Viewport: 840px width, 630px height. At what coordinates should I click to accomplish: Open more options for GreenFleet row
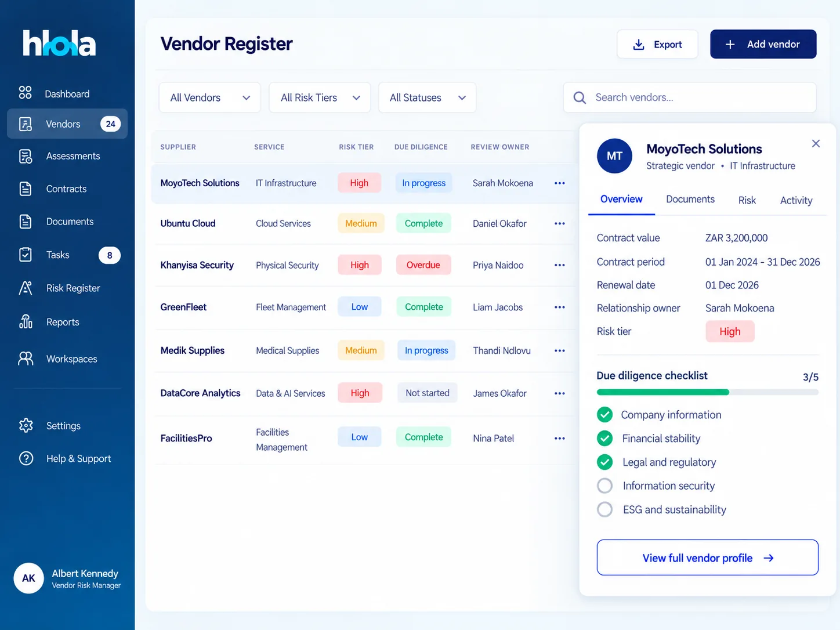(560, 307)
